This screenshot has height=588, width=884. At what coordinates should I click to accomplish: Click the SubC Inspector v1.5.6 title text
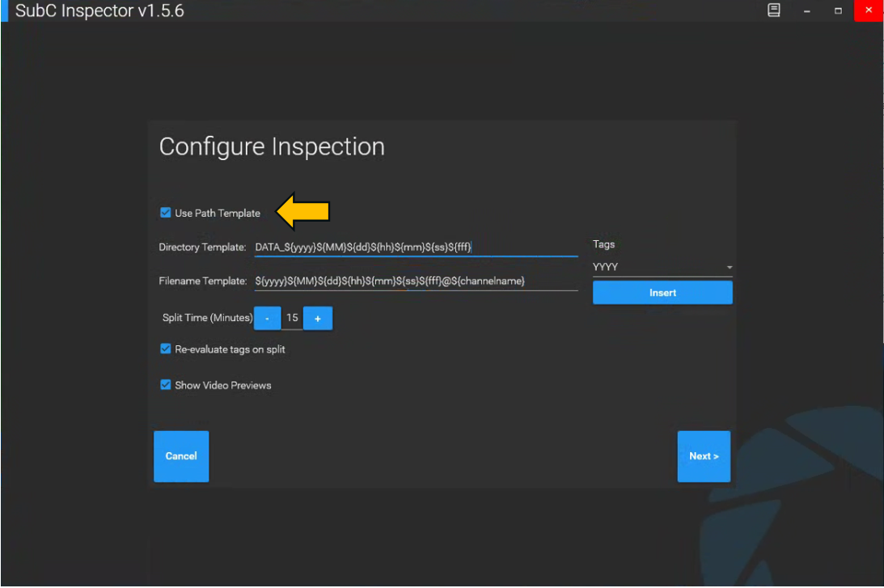pyautogui.click(x=99, y=11)
